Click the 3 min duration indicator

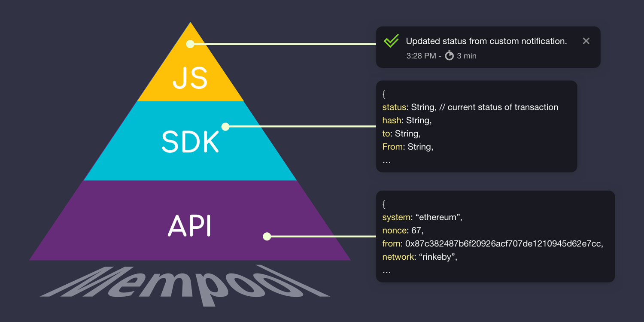click(x=466, y=55)
